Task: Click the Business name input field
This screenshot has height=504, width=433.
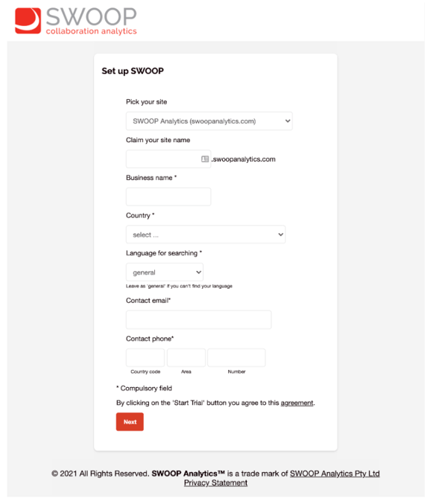Action: 168,197
